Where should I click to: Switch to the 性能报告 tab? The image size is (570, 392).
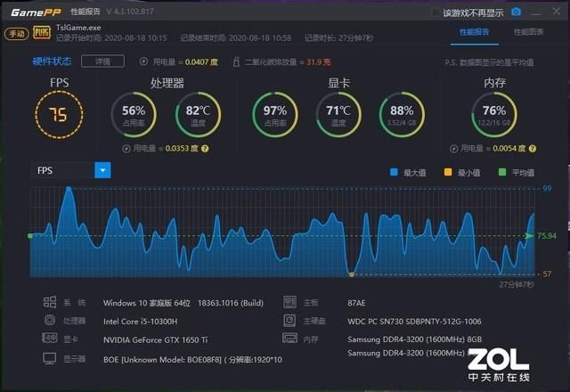(475, 32)
